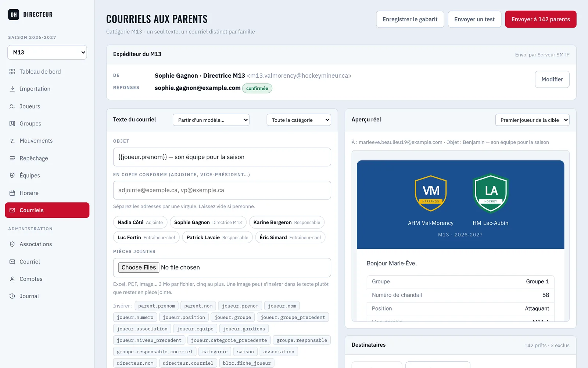This screenshot has width=588, height=368.
Task: Add Nadia Côté Adjointe chip to copy
Action: tap(140, 222)
